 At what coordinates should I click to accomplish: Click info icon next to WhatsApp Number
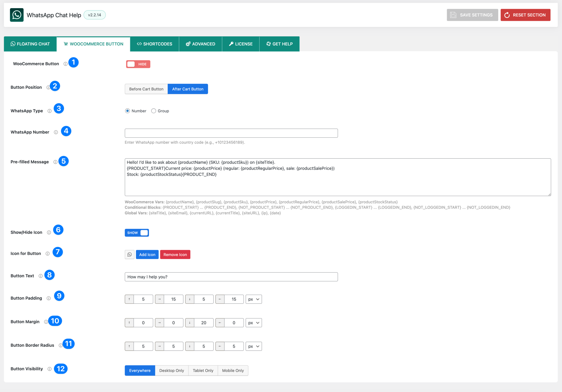click(x=56, y=132)
